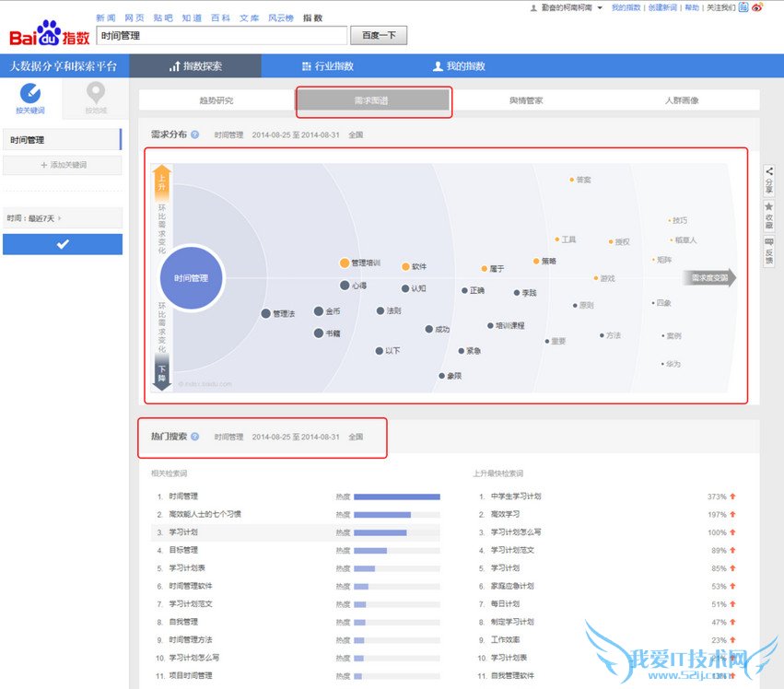The image size is (784, 689).
Task: Click the 分享 share icon on the right edge
Action: 769,171
